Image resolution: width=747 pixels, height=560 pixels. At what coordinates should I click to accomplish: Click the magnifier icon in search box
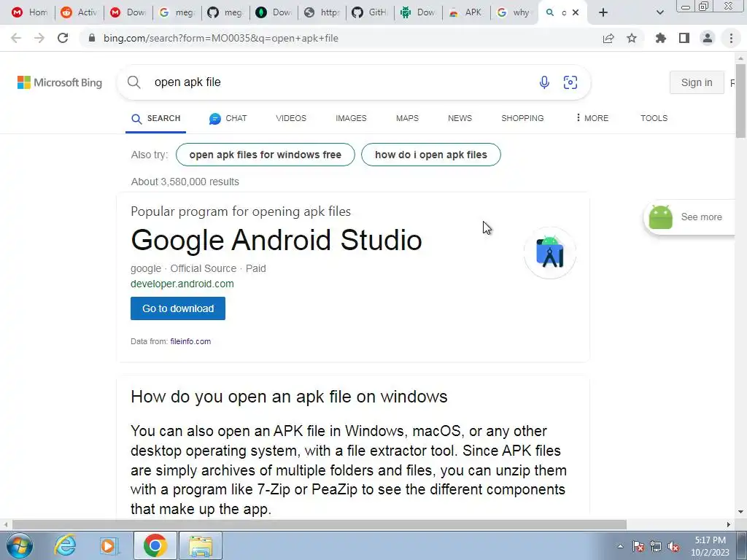click(x=134, y=82)
